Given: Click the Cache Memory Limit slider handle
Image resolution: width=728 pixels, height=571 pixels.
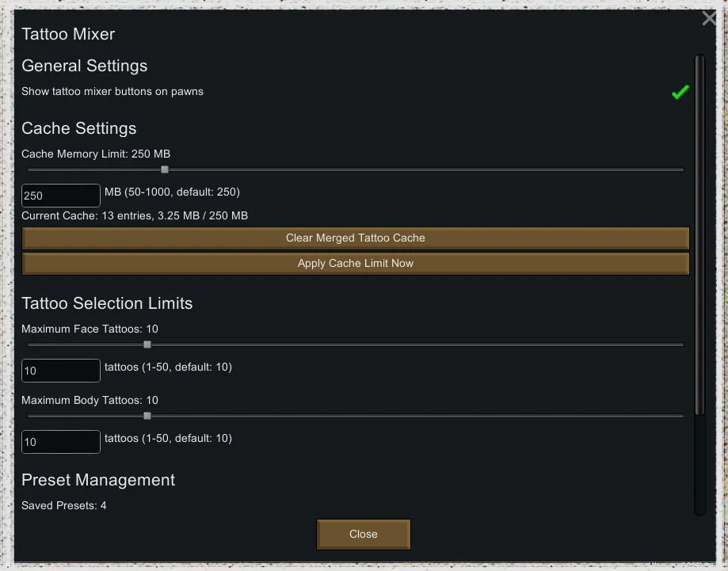Looking at the screenshot, I should click(x=165, y=169).
